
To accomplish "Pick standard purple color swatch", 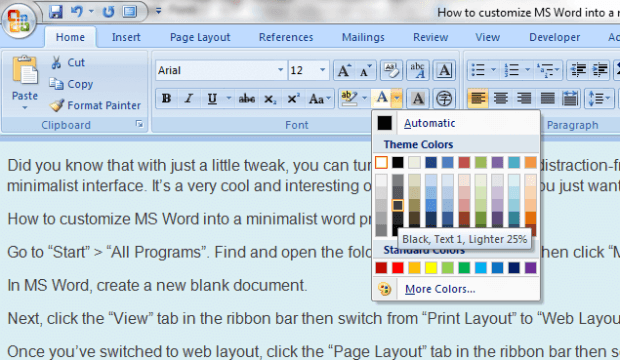I will (x=531, y=268).
